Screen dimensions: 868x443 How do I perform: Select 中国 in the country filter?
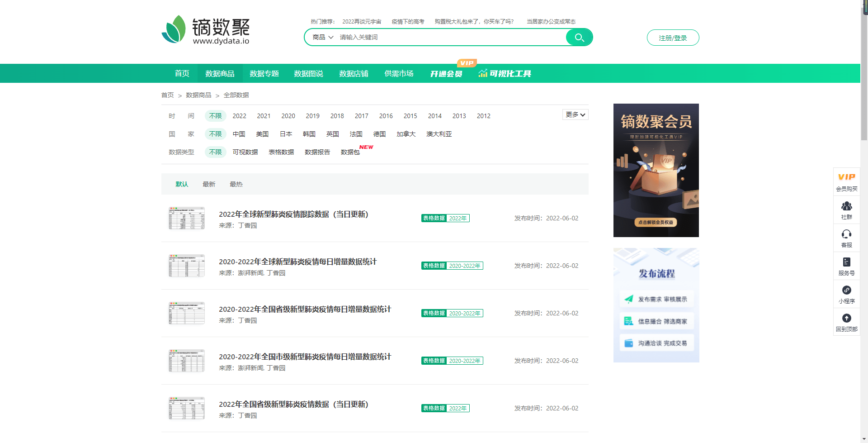239,134
